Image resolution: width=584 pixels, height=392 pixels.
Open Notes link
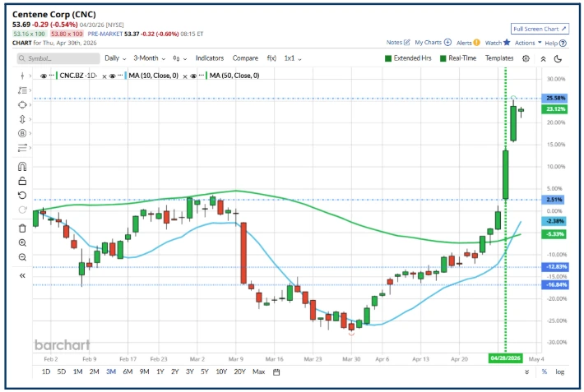tap(398, 43)
